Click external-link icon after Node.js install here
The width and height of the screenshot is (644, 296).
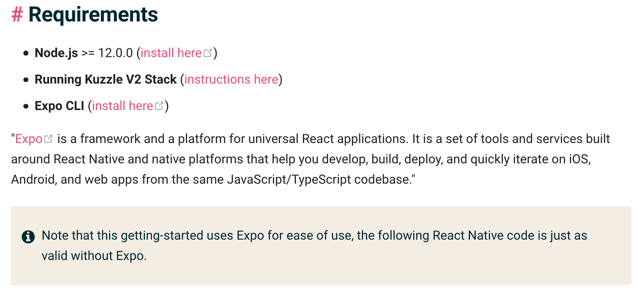point(207,53)
